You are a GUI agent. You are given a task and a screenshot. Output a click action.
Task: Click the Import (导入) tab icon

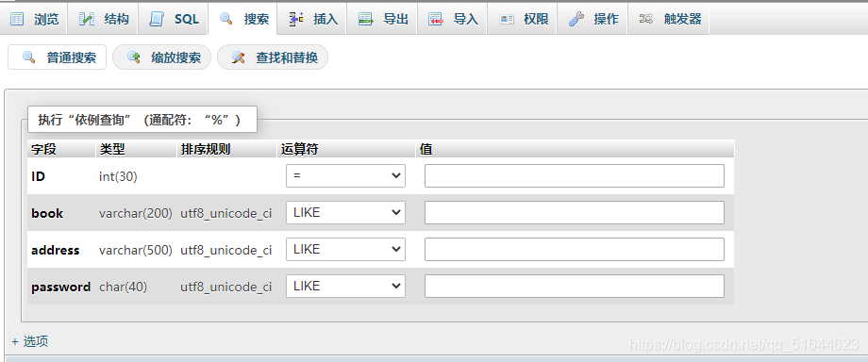pyautogui.click(x=436, y=20)
